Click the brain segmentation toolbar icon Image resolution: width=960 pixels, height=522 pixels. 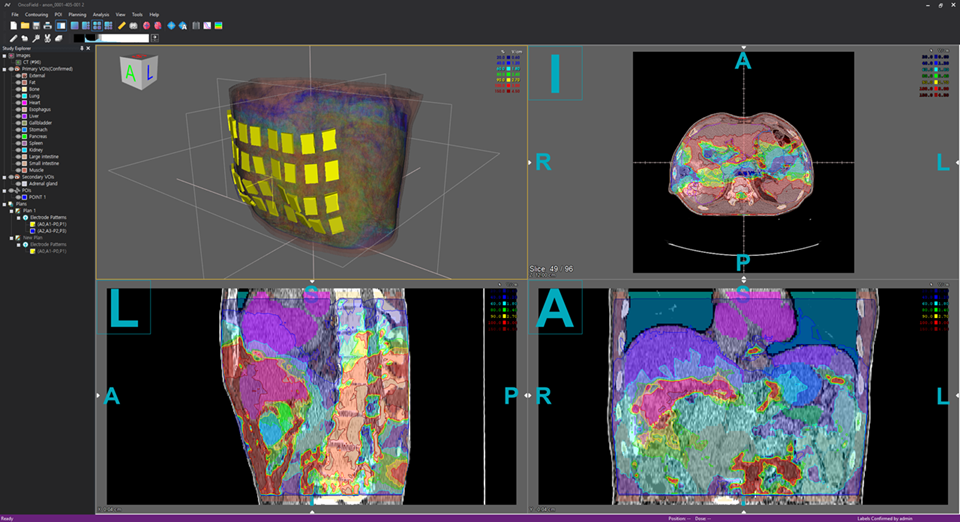133,26
